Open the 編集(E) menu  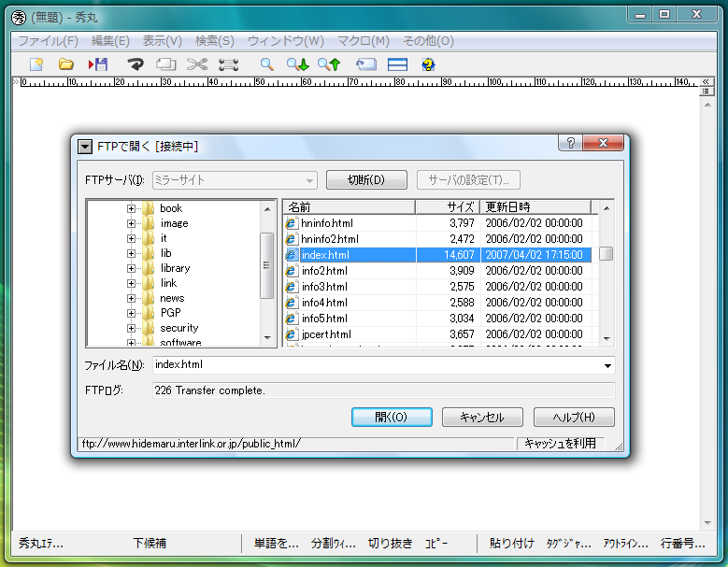click(x=110, y=41)
